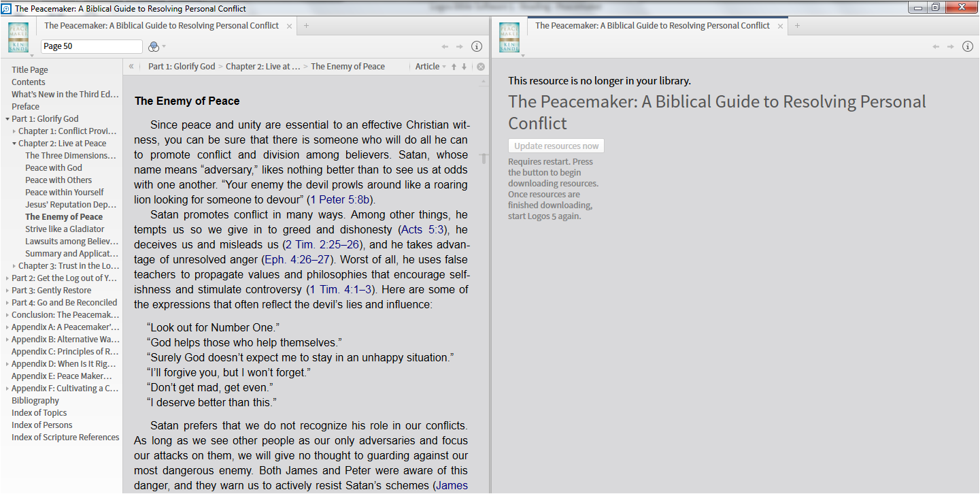Restore the window using the title bar button
Screen dimensions: 980x494
[936, 7]
